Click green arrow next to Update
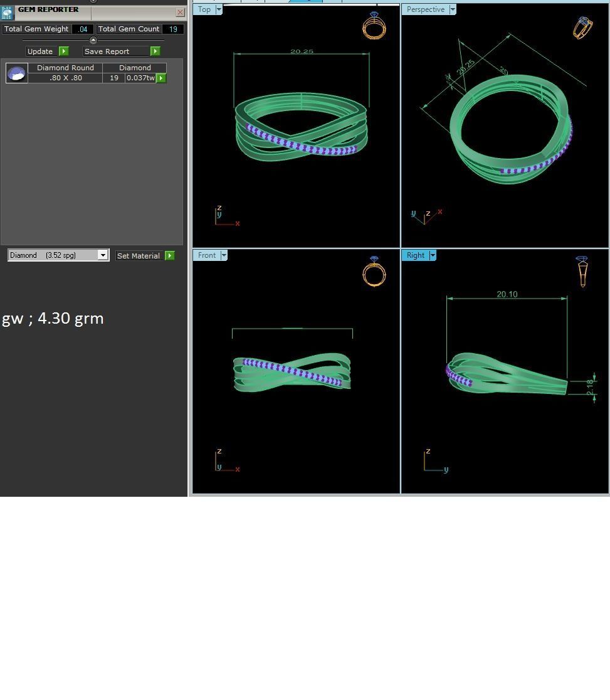Screen dimensions: 610x700 [64, 51]
